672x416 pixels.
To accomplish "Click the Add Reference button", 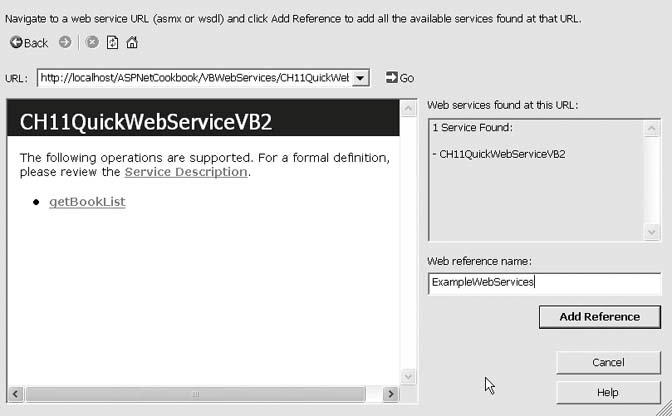I will coord(600,317).
